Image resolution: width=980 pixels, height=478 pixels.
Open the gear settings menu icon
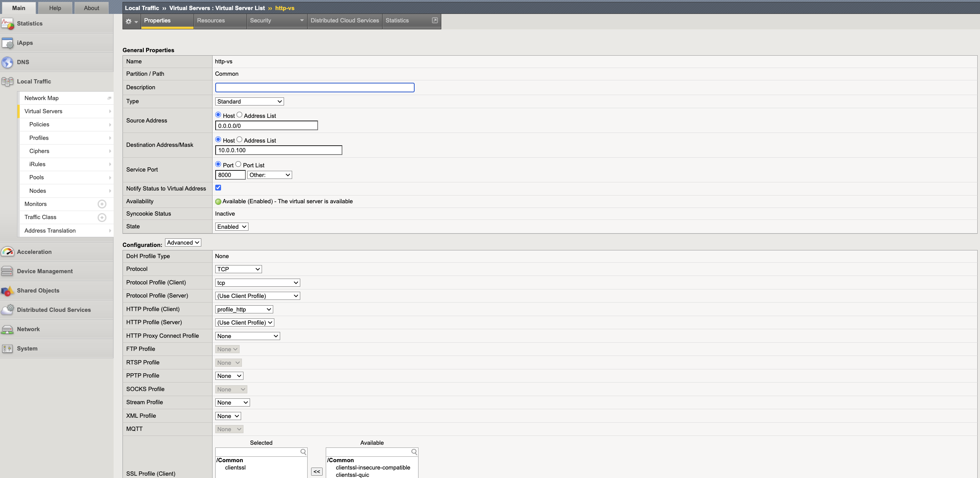pyautogui.click(x=129, y=21)
